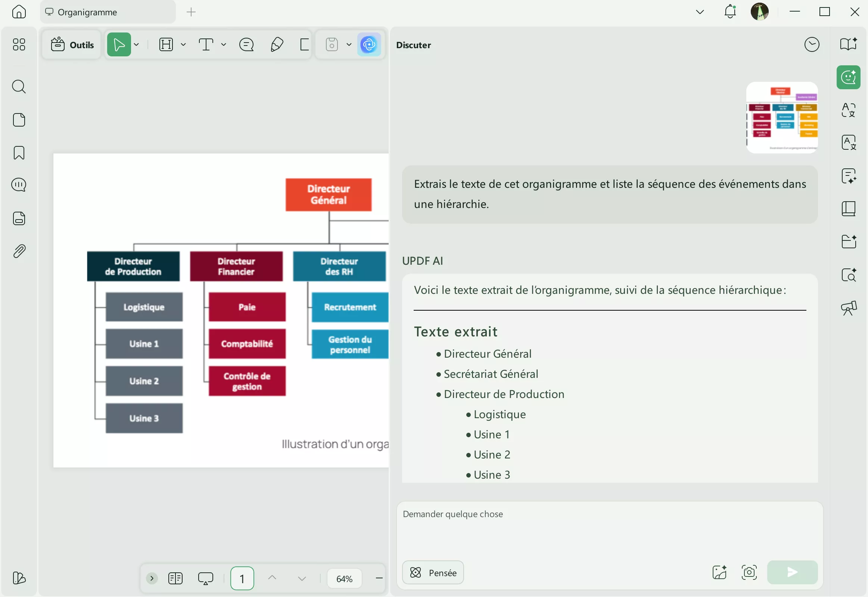The image size is (868, 597).
Task: Capture a screenshot for the AI chat
Action: 749,572
